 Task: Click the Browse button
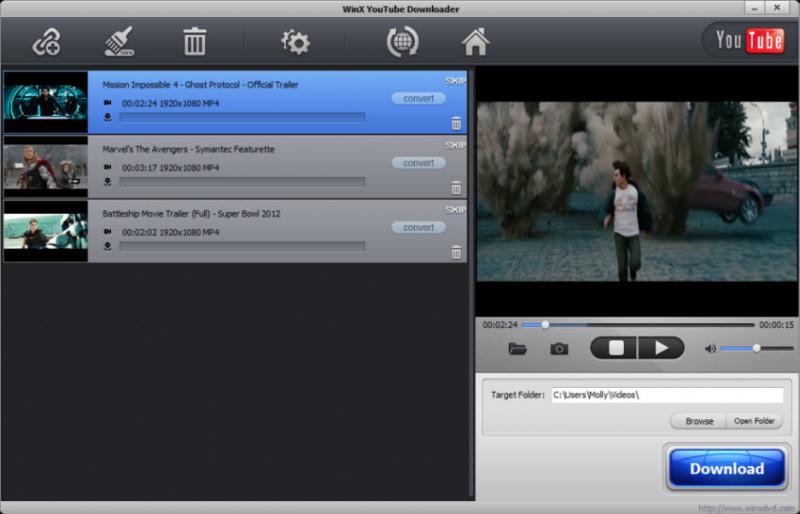[x=699, y=421]
